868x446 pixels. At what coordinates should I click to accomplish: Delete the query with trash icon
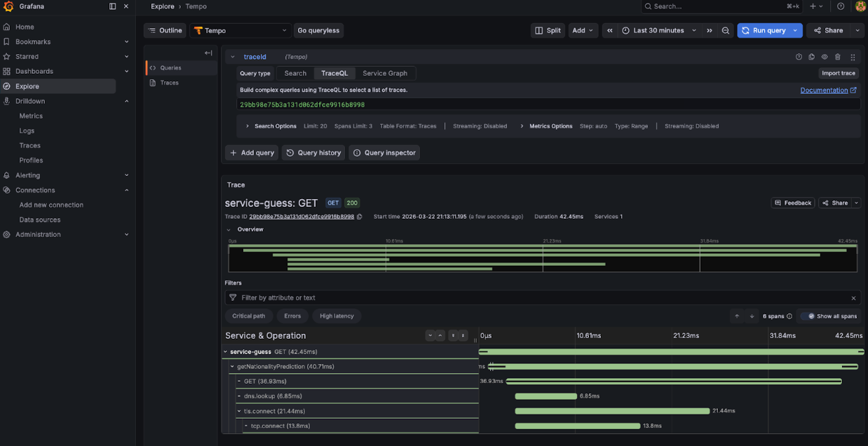838,57
